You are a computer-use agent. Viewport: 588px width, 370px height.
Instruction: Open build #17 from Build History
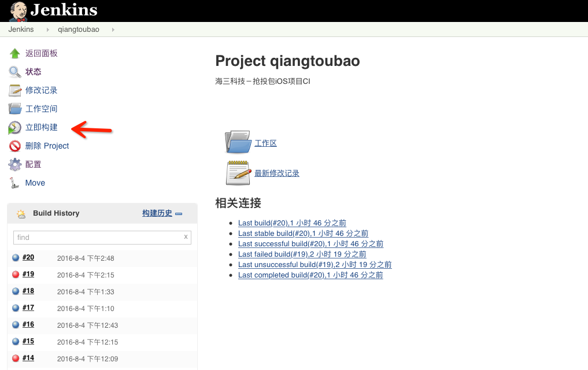pyautogui.click(x=28, y=308)
